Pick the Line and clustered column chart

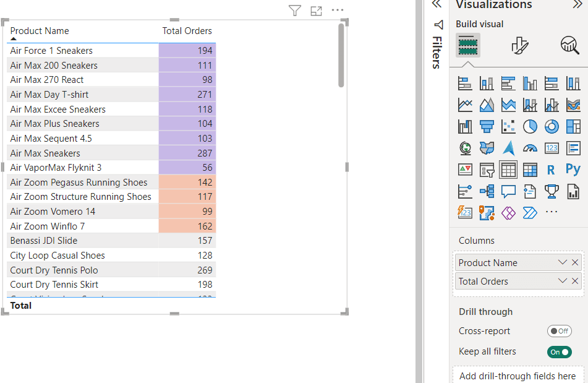pos(552,105)
